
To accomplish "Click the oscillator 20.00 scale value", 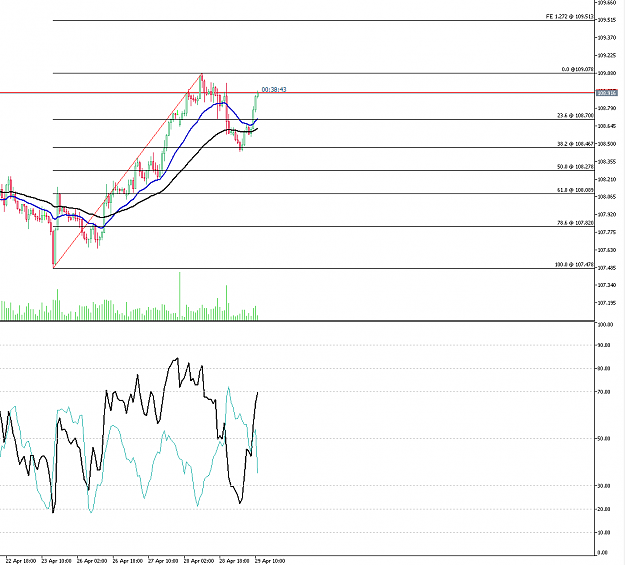I will coord(605,509).
